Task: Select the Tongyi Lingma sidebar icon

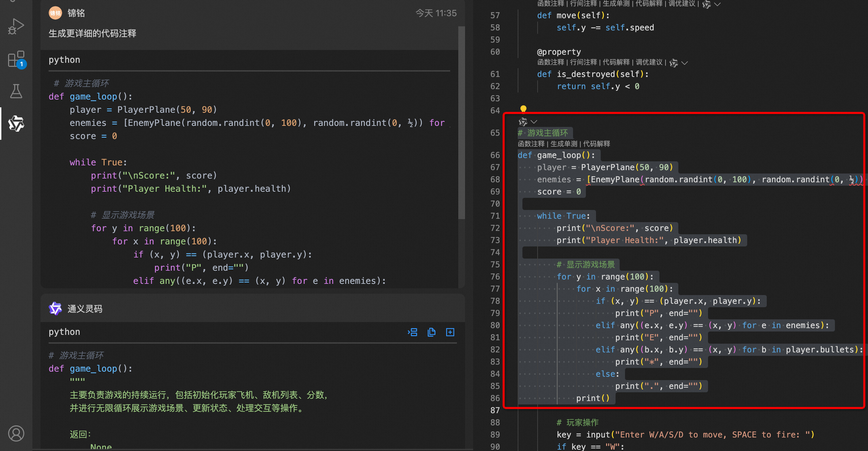Action: pyautogui.click(x=16, y=124)
